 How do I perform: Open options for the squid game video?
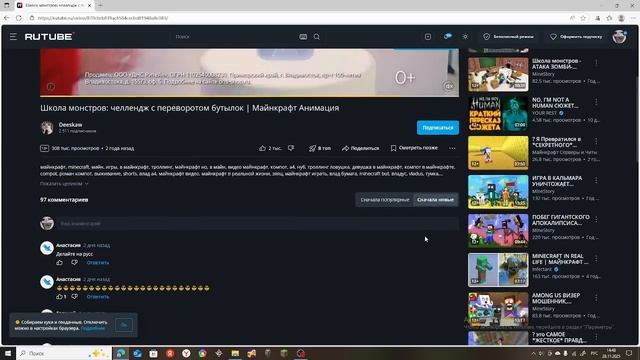tap(596, 180)
